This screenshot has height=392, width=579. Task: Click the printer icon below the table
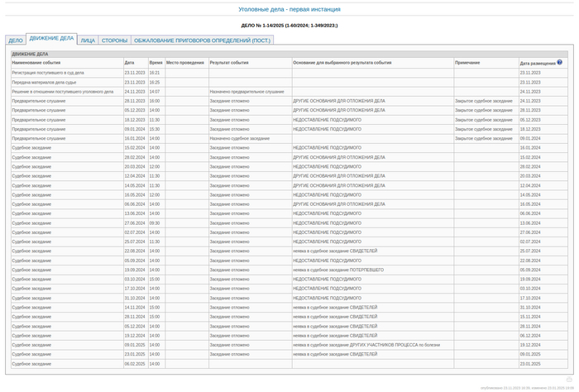[569, 380]
